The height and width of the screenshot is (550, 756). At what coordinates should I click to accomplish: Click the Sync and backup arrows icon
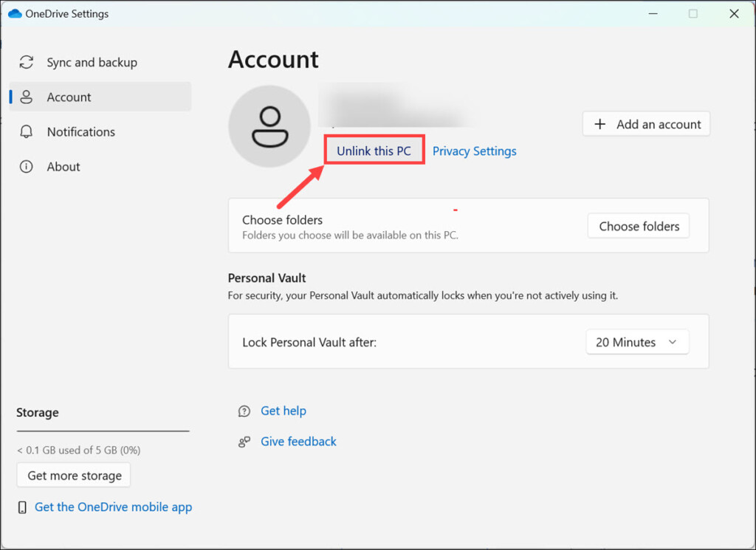pos(27,63)
